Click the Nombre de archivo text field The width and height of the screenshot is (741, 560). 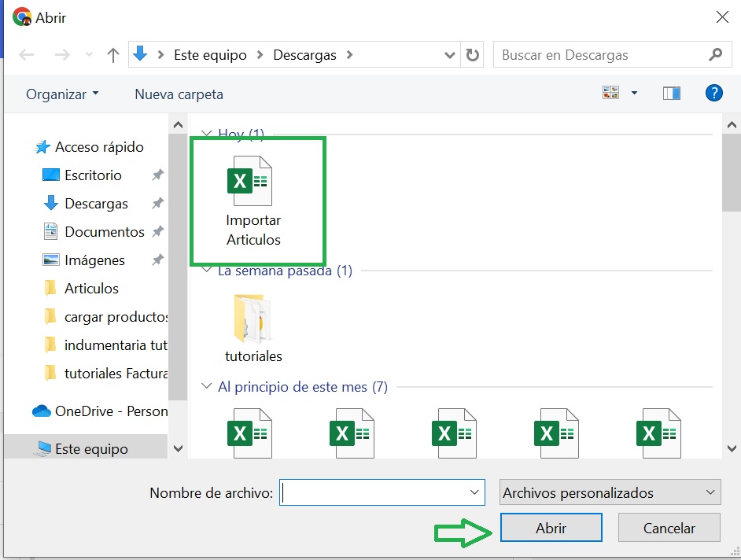point(374,493)
